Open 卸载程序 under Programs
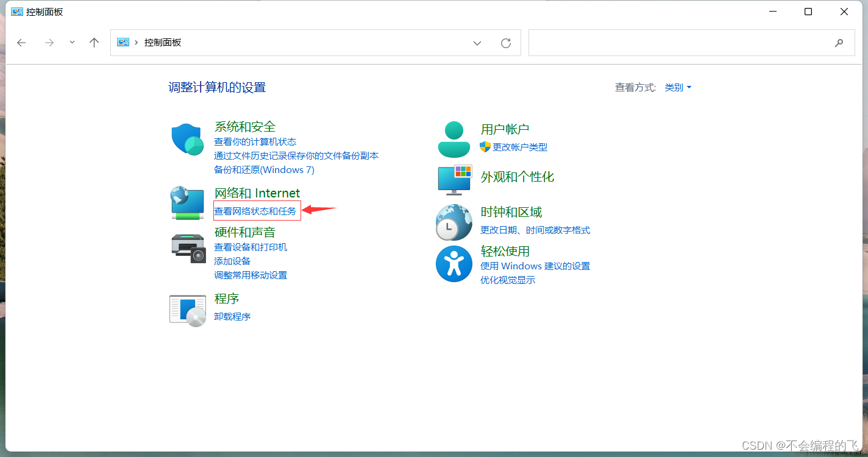 [x=232, y=316]
